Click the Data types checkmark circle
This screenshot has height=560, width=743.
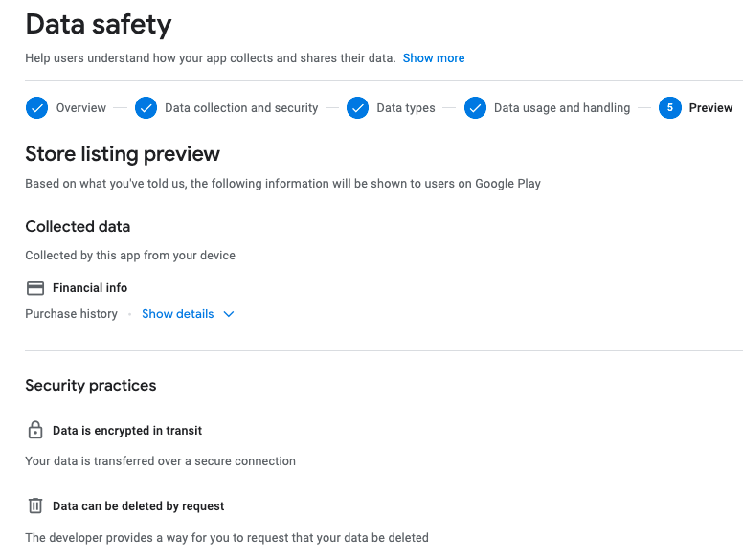click(358, 108)
